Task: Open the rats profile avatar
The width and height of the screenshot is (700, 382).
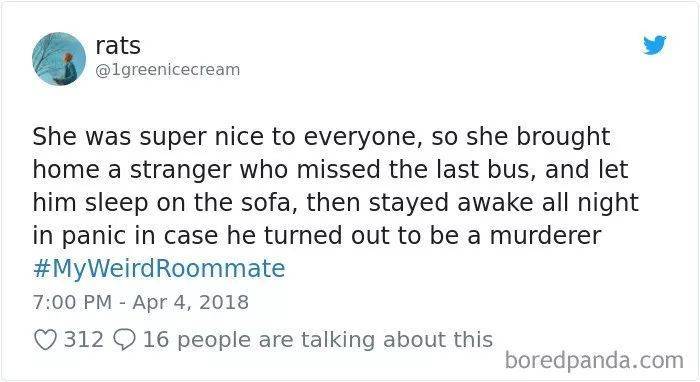Action: click(59, 59)
